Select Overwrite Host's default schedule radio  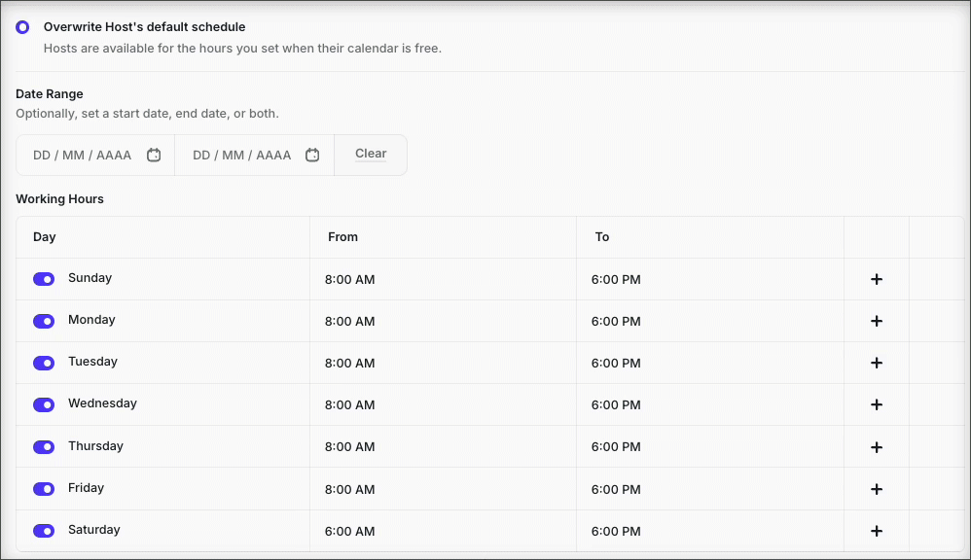tap(22, 27)
